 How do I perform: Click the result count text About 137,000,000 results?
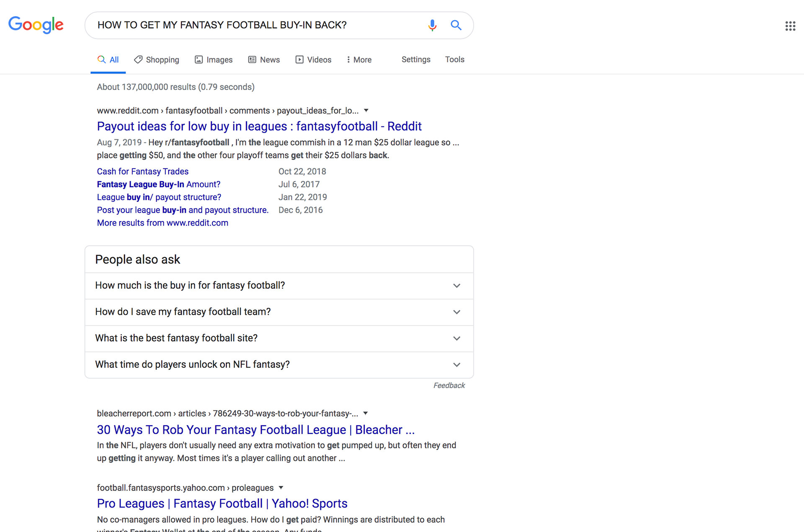pos(176,87)
